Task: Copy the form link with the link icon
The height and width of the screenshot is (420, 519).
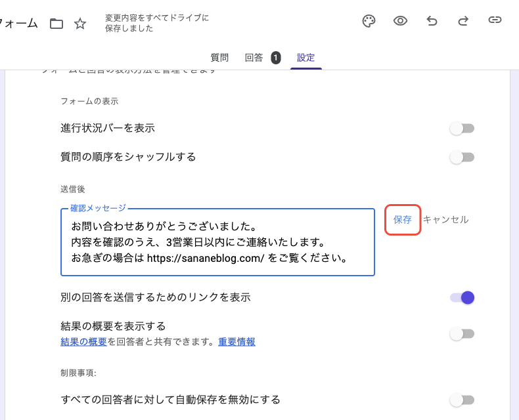Action: click(x=495, y=20)
